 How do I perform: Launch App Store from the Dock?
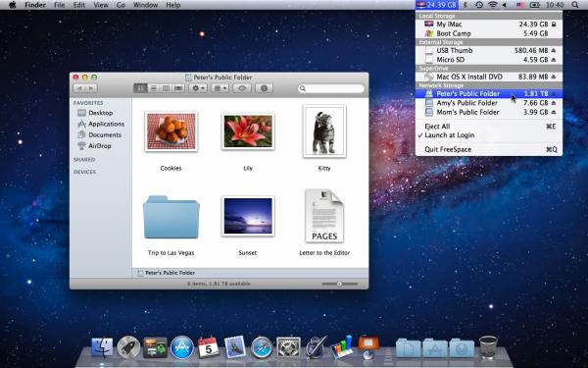click(182, 347)
